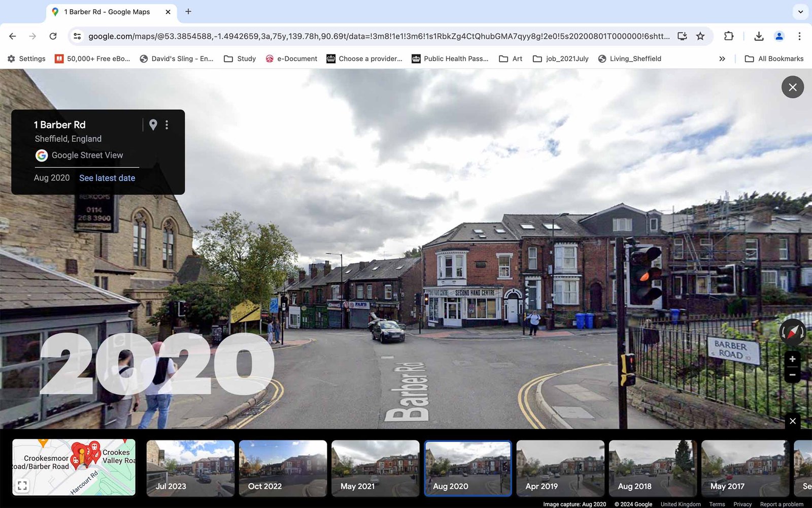Screen dimensions: 812x508
Task: Show more bookmarks with the double chevron
Action: (722, 58)
